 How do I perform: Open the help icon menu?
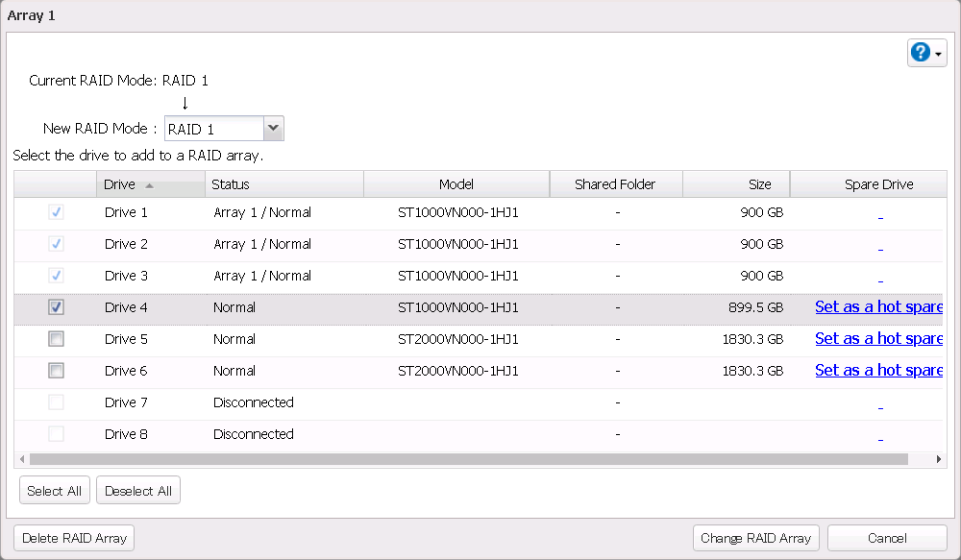[926, 53]
